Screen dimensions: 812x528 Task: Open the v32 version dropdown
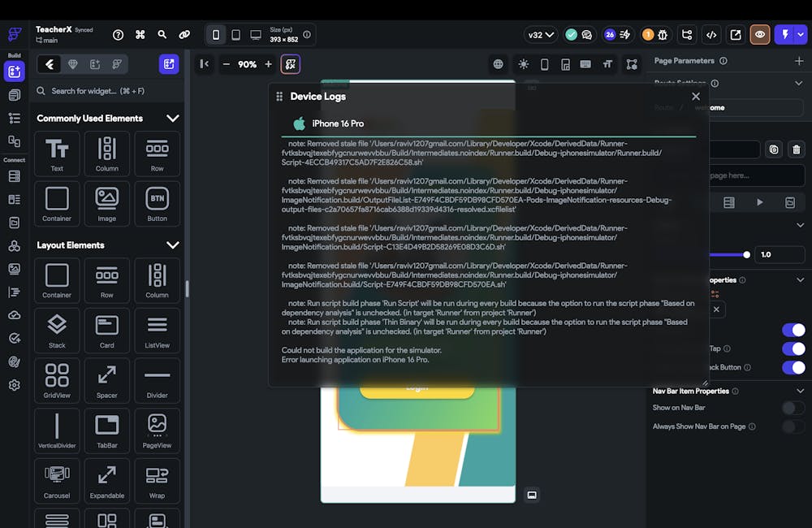click(x=541, y=35)
